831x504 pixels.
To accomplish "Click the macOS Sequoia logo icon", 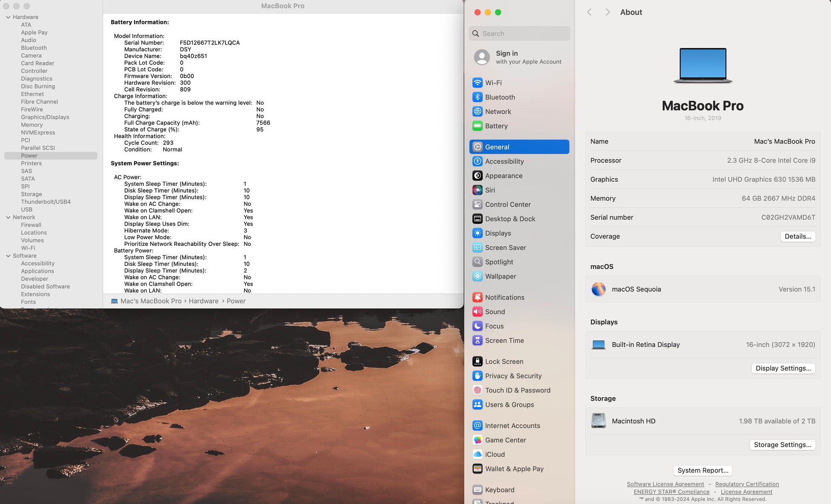I will tap(598, 289).
